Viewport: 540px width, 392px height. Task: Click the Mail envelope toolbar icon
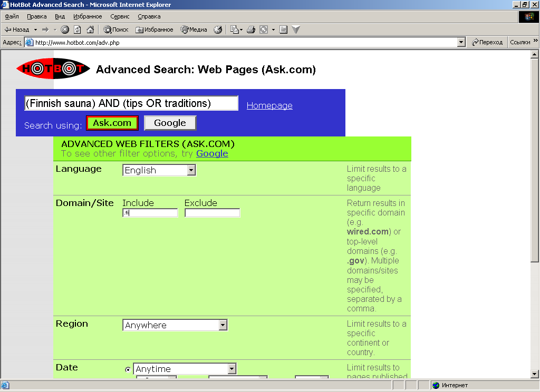pyautogui.click(x=234, y=30)
